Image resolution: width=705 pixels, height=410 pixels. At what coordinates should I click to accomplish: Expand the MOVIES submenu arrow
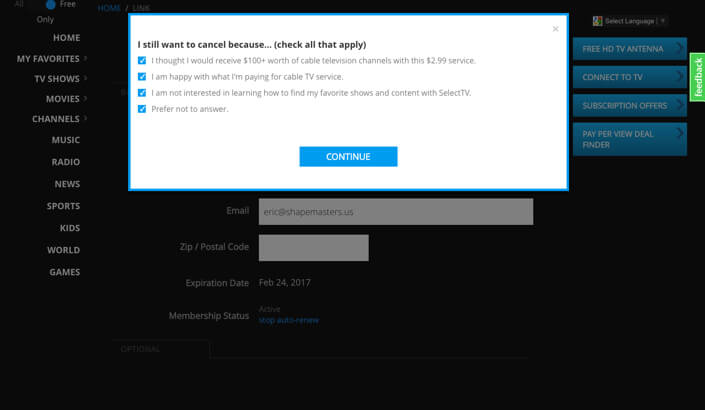pos(85,98)
